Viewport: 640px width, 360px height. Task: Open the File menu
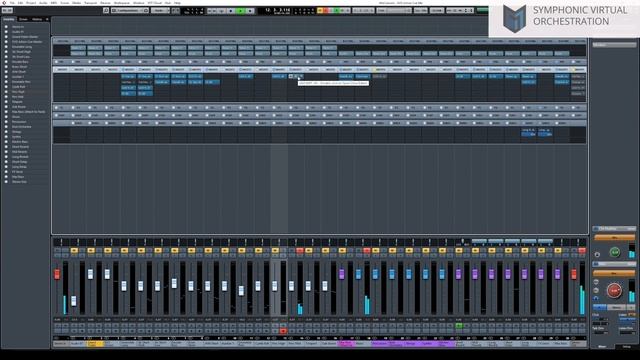12,3
